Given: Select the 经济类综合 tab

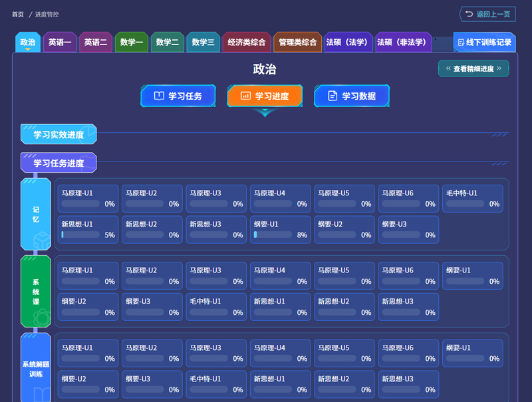Looking at the screenshot, I should coord(246,43).
